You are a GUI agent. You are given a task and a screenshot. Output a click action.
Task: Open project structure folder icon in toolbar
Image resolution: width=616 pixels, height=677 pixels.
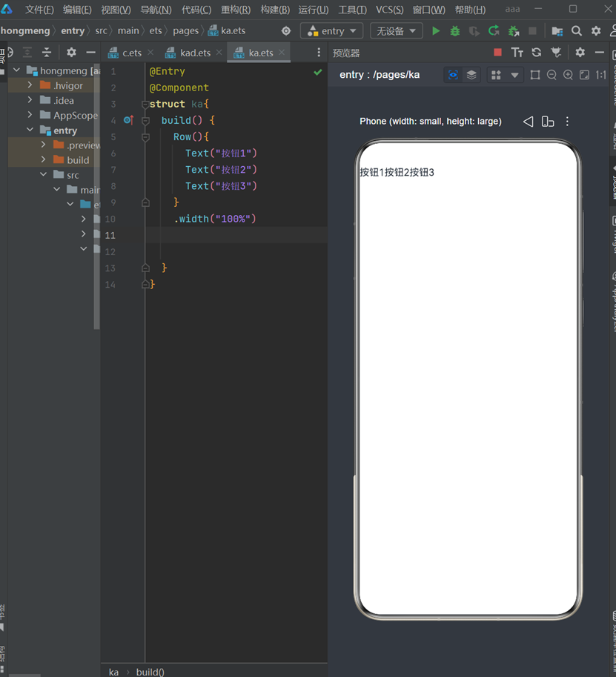[557, 31]
